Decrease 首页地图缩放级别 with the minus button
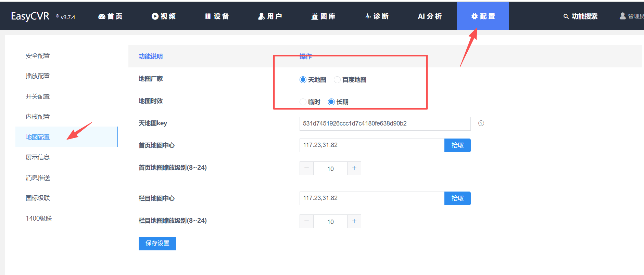Image resolution: width=644 pixels, height=275 pixels. 306,168
